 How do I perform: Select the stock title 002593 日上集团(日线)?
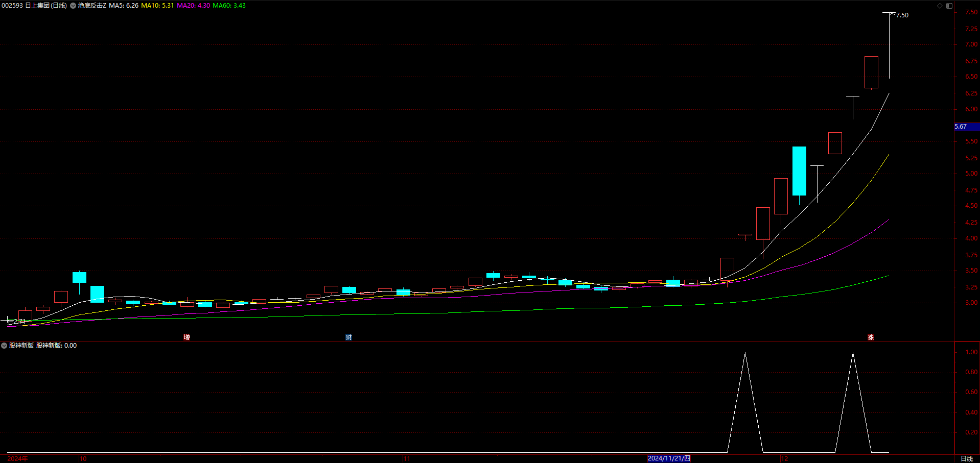[x=34, y=6]
